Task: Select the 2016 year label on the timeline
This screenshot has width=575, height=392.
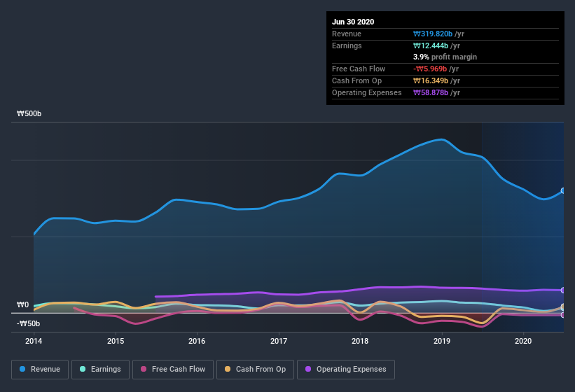Action: coord(197,341)
